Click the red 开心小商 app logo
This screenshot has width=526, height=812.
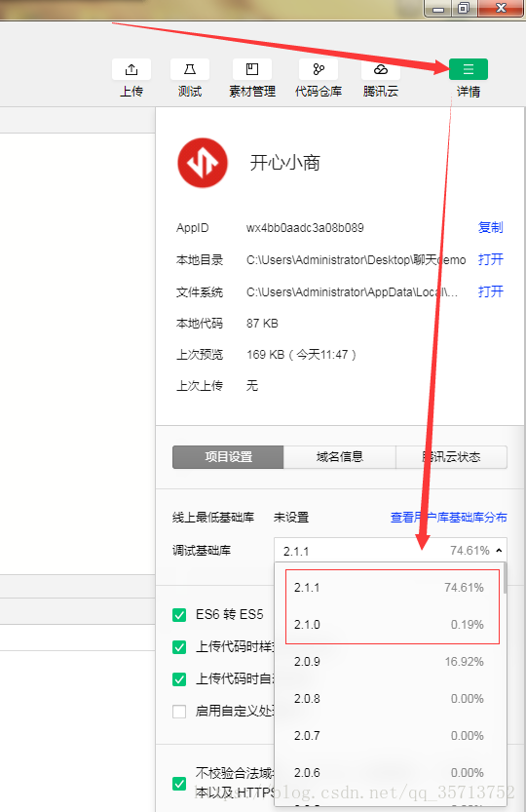[x=203, y=163]
